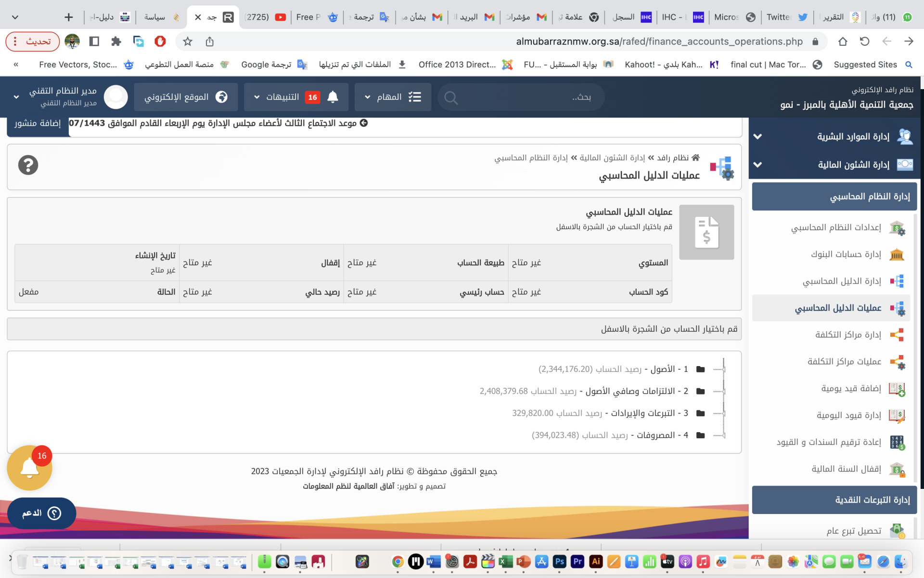924x578 pixels.
Task: Click the bookmark star icon in address bar
Action: click(188, 42)
